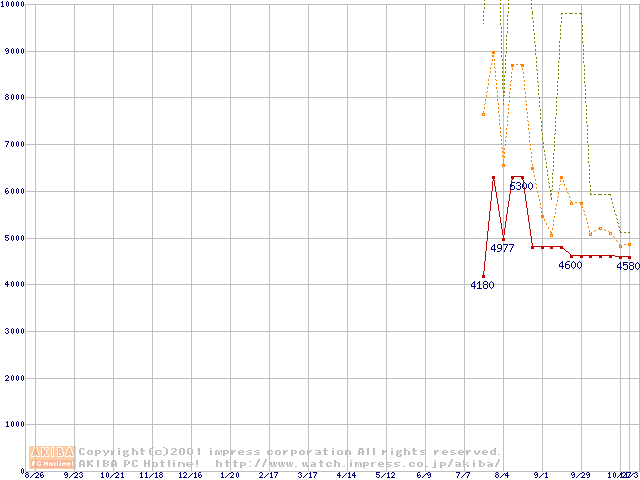Click the 4580 price data label
The width and height of the screenshot is (640, 480).
click(x=628, y=266)
